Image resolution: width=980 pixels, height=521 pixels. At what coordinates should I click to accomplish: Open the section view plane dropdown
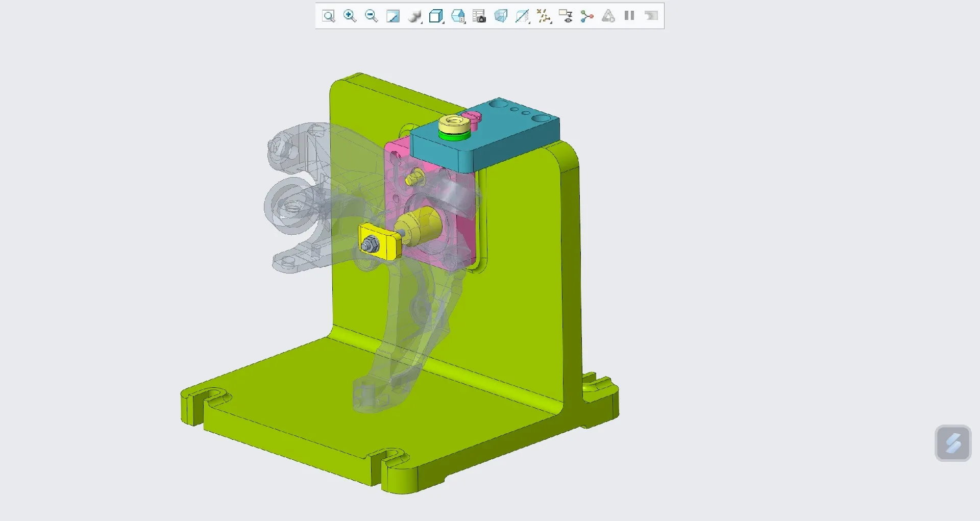point(523,16)
